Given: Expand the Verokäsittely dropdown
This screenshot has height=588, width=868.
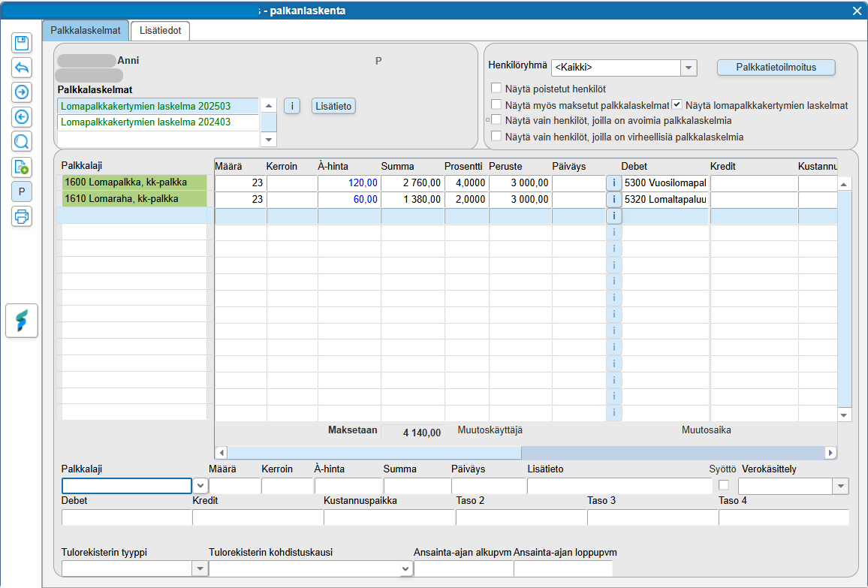Looking at the screenshot, I should coord(839,487).
